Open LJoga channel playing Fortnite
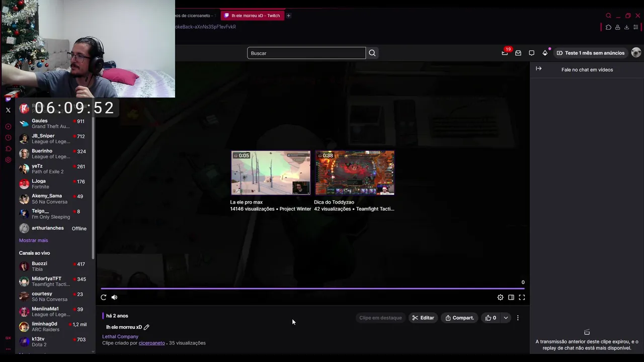Viewport: 644px width, 362px height. point(53,184)
